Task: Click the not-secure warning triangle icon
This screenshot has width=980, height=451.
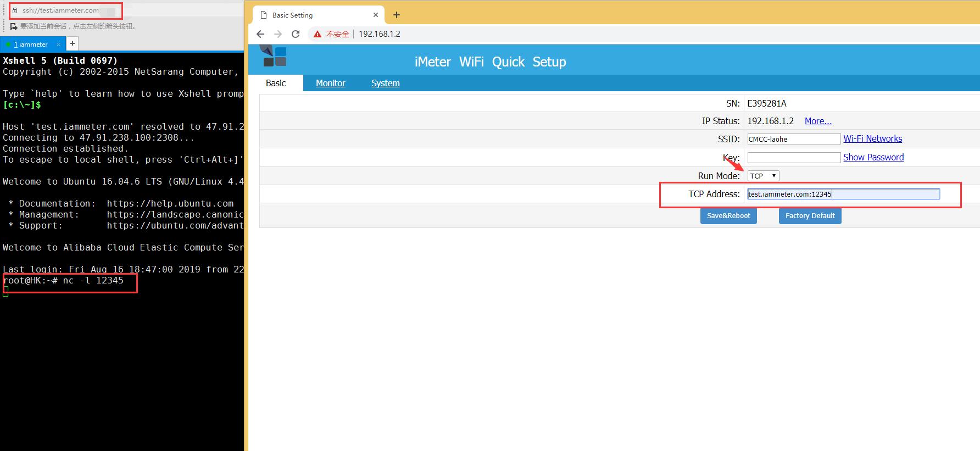Action: 317,34
